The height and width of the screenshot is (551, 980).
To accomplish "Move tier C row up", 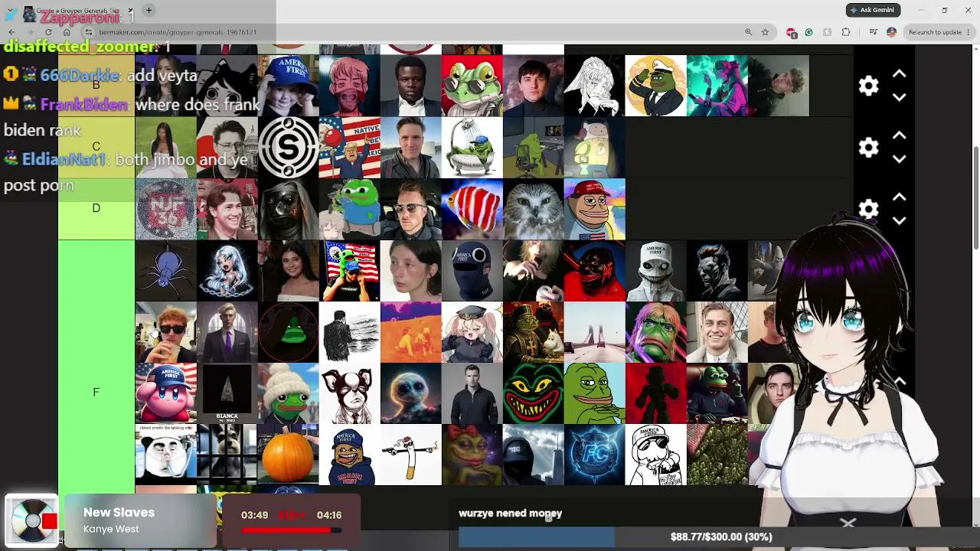I will pyautogui.click(x=900, y=135).
